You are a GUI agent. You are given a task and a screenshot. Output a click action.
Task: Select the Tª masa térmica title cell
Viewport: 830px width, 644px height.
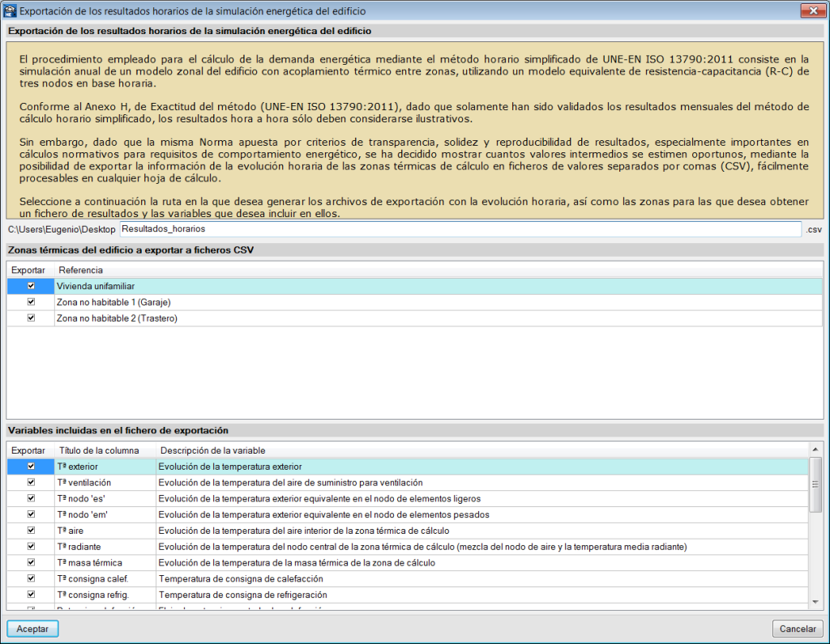(105, 562)
